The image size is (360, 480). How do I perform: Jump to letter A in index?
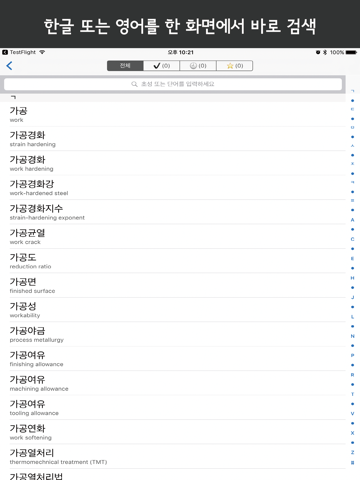352,220
